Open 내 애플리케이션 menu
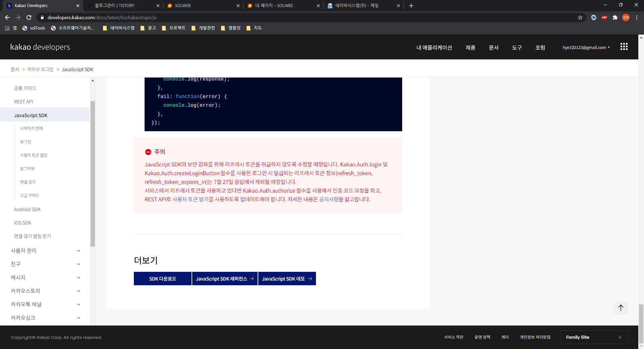The image size is (644, 349). click(x=434, y=48)
